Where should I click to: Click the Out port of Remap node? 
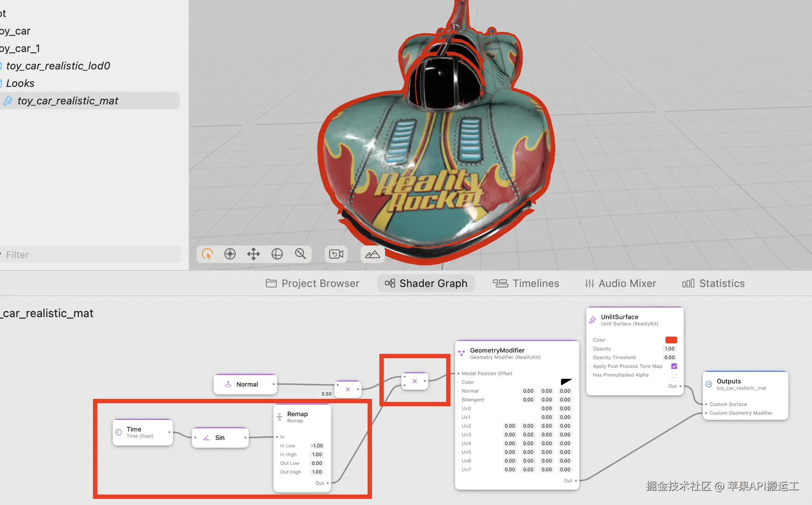coord(328,483)
